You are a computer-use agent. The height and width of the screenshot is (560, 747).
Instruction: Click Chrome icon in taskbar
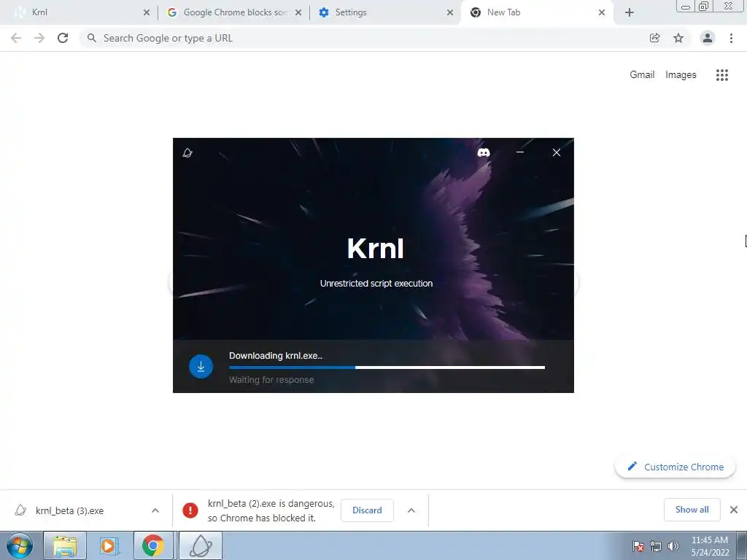[x=153, y=545]
